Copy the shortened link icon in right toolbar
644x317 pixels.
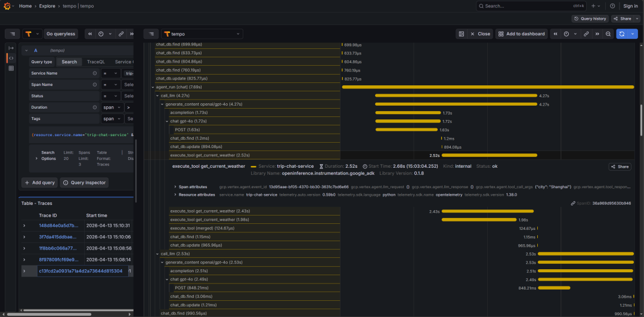click(x=587, y=34)
